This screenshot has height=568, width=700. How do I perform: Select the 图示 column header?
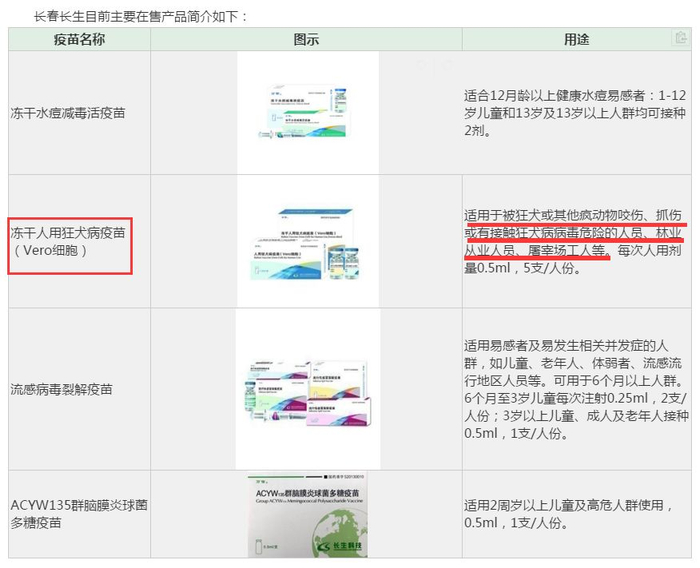click(x=306, y=39)
